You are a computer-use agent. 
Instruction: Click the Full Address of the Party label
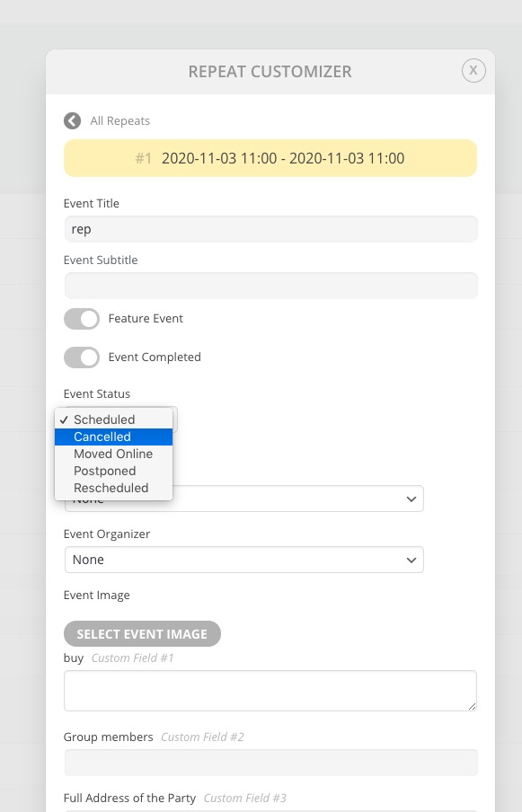[x=129, y=798]
